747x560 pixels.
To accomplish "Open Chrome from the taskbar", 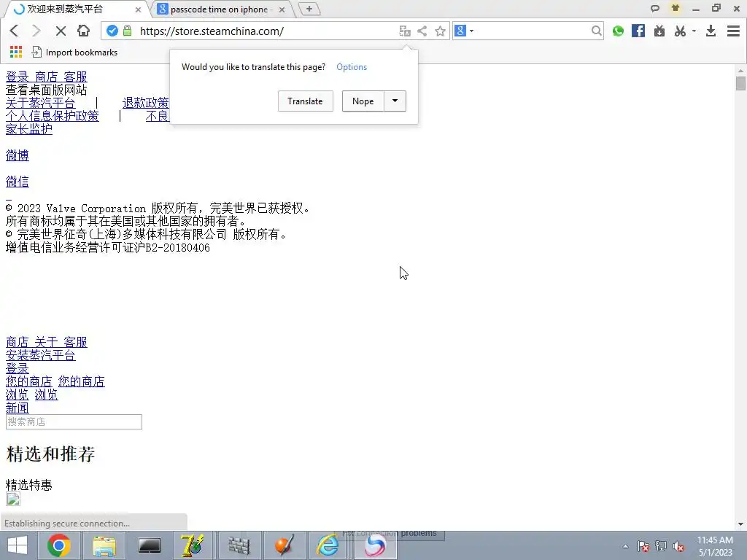I will [x=59, y=545].
